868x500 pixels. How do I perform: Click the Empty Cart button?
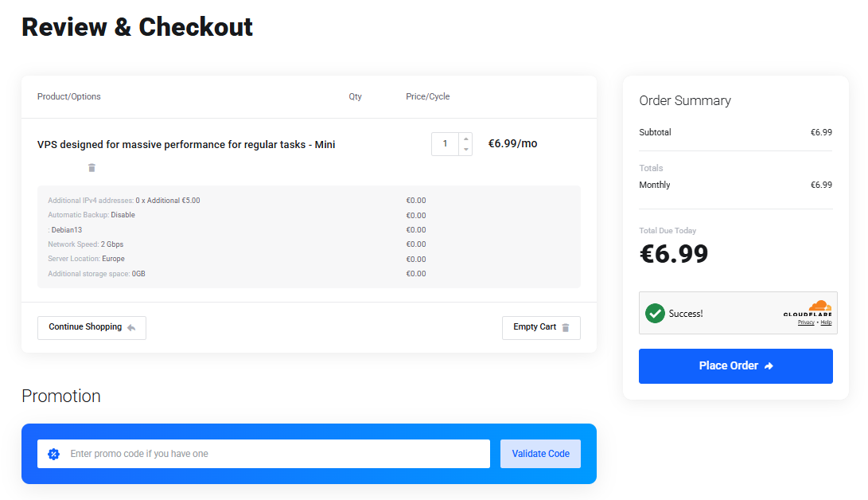(x=541, y=327)
